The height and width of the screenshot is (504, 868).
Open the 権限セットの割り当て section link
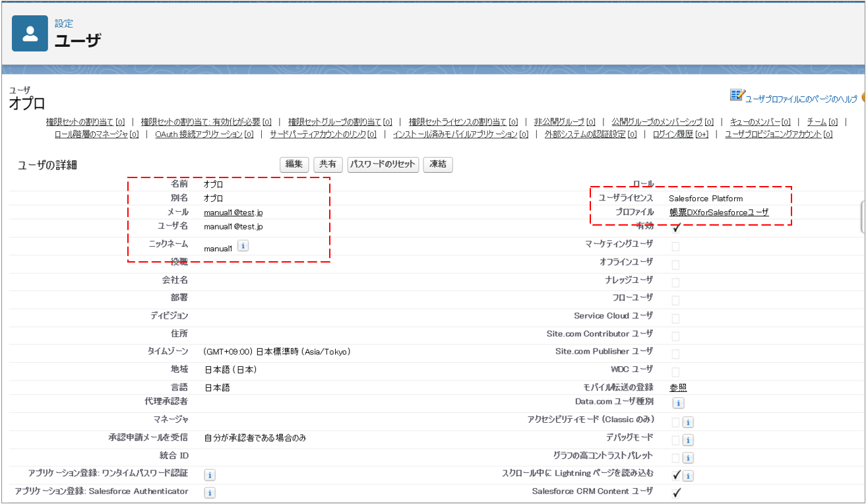80,122
